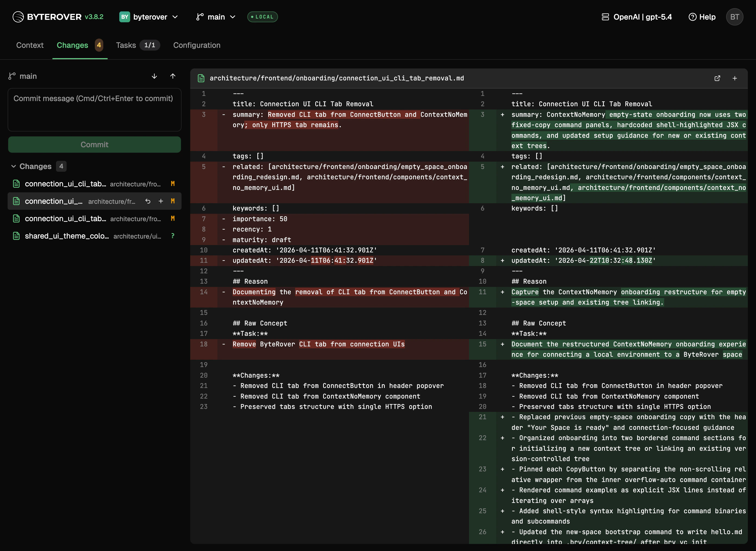The height and width of the screenshot is (551, 756).
Task: Revert changes on the selected connection_ui file
Action: 148,201
